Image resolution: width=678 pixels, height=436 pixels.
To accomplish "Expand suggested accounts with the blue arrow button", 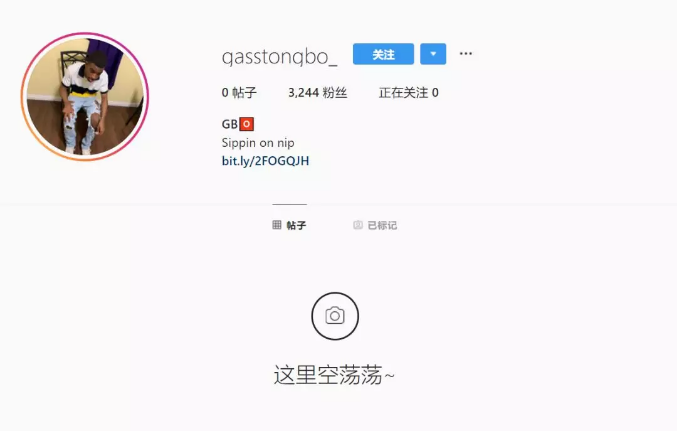I will point(433,54).
